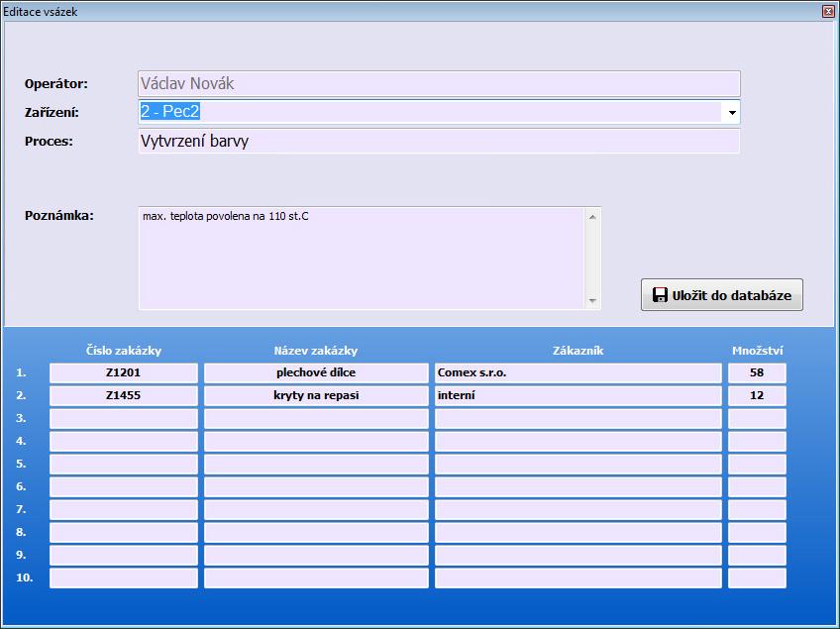Screen dimensions: 840x629
Task: Click empty Číslo zakázky cell in row 6
Action: tap(124, 487)
